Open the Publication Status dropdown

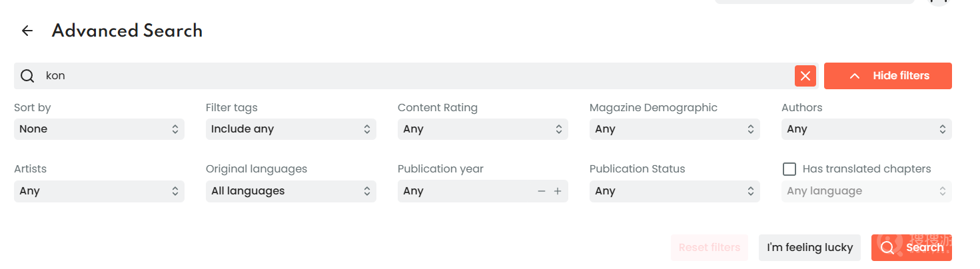(675, 191)
